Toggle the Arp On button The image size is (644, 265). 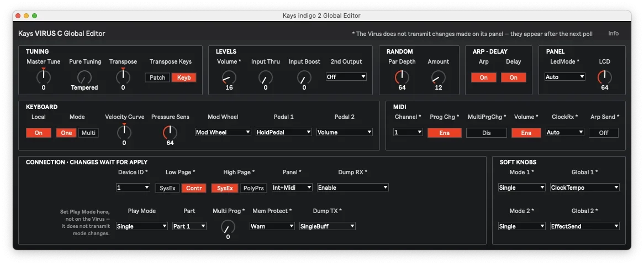pos(484,77)
